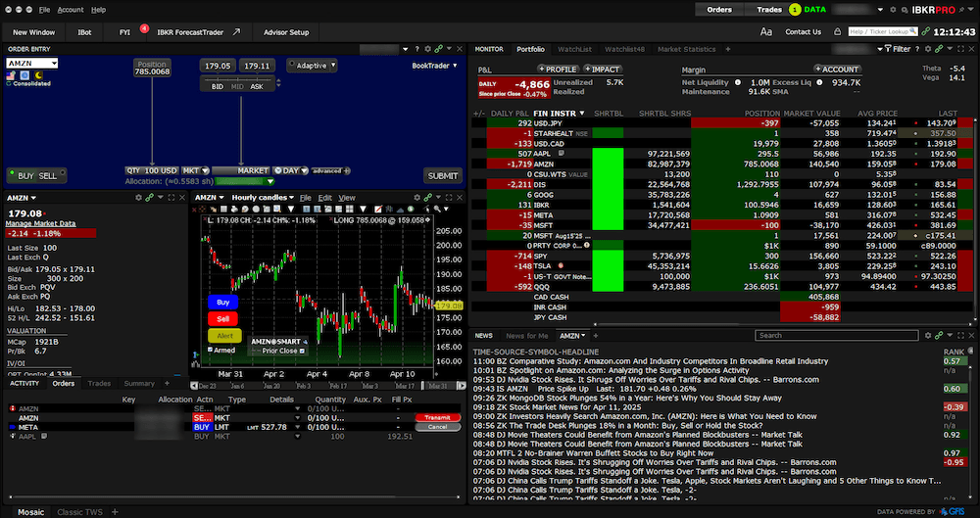Click Net Liquidity info icon
The height and width of the screenshot is (518, 980).
(738, 82)
